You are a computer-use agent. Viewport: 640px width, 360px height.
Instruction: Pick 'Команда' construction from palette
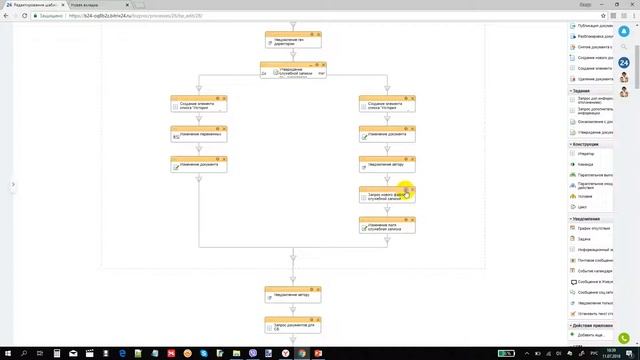coord(582,164)
